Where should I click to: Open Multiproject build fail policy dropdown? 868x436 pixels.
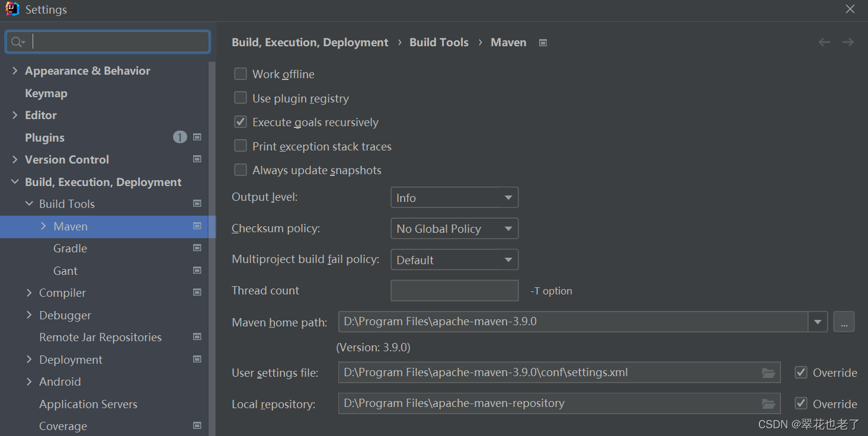click(454, 259)
